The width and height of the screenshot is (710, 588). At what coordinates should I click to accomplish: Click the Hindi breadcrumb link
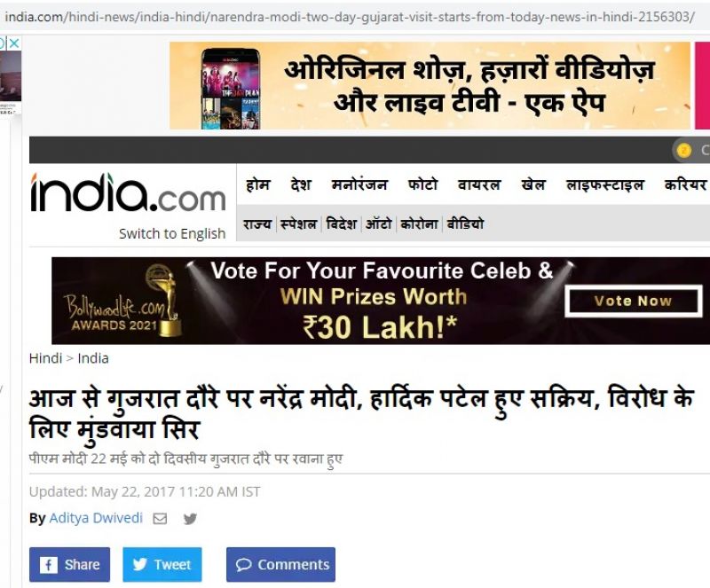point(46,358)
